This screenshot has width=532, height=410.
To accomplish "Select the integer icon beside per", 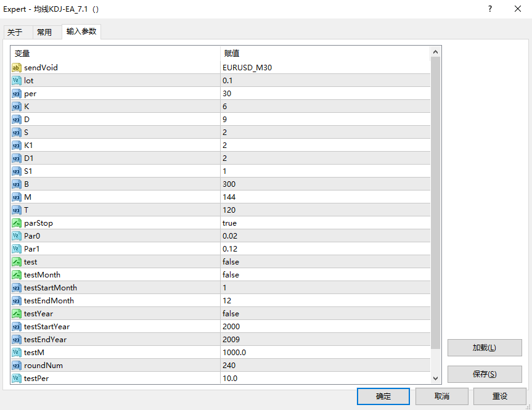I will pos(16,94).
